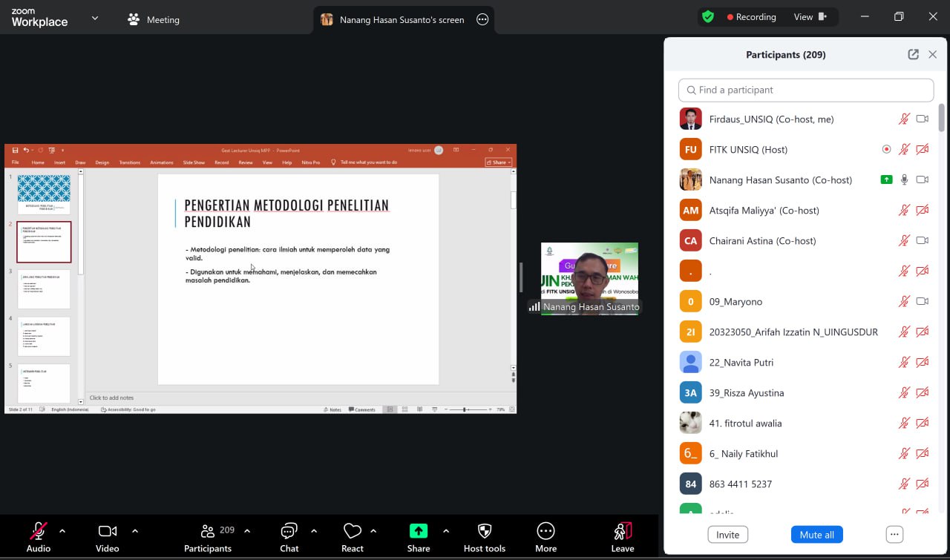Switch to the Meeting tab
Viewport: 950px width, 560px height.
pyautogui.click(x=154, y=20)
